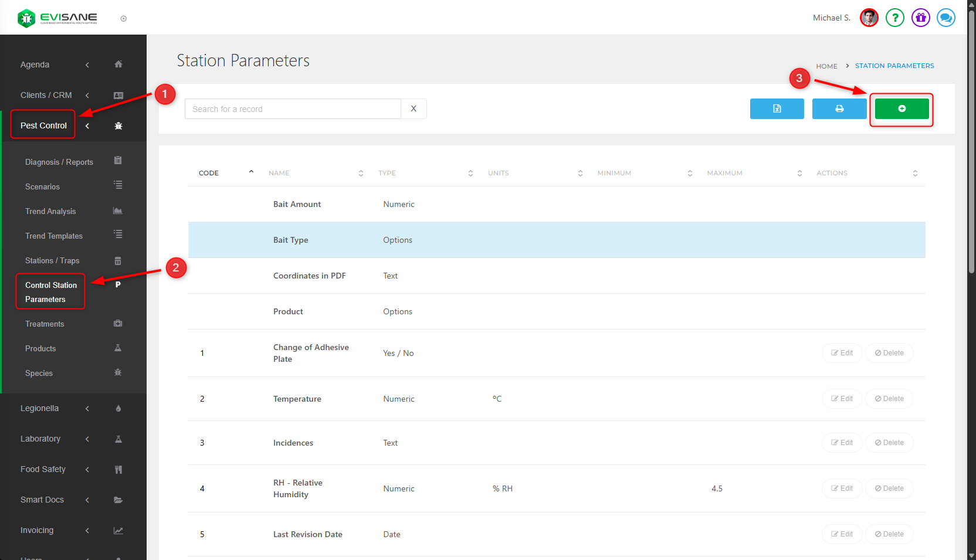
Task: Open Diagnosis / Reports menu item
Action: pos(59,162)
